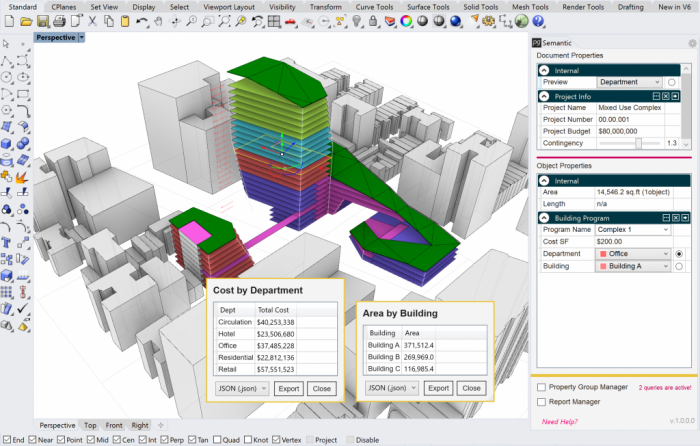Select the Box solid tool in sidebar
Screen dimensions: 700x446
[x=6, y=143]
